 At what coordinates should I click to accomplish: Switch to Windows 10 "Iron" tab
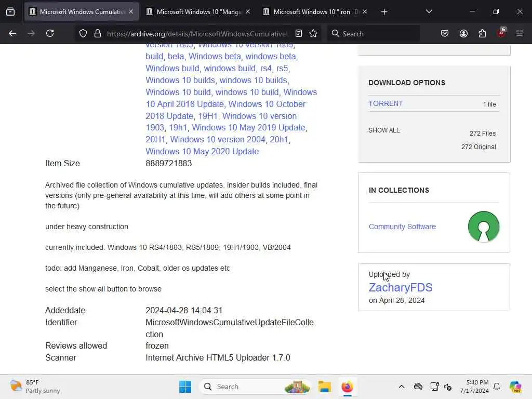click(316, 11)
